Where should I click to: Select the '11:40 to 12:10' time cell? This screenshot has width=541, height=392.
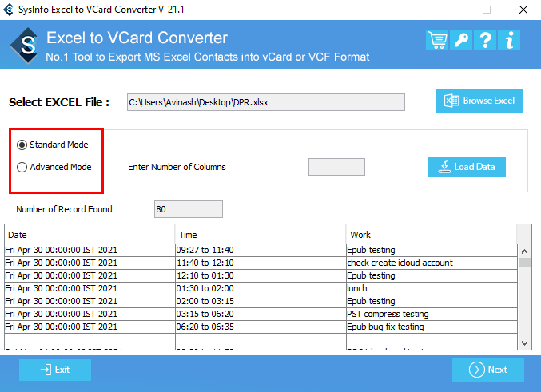[261, 263]
